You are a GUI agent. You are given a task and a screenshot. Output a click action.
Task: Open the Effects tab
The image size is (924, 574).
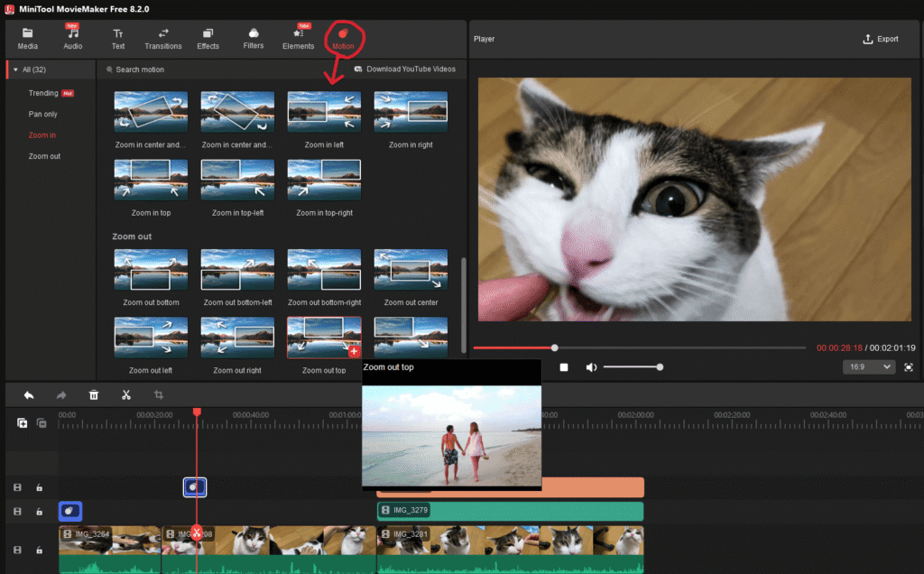click(x=208, y=38)
